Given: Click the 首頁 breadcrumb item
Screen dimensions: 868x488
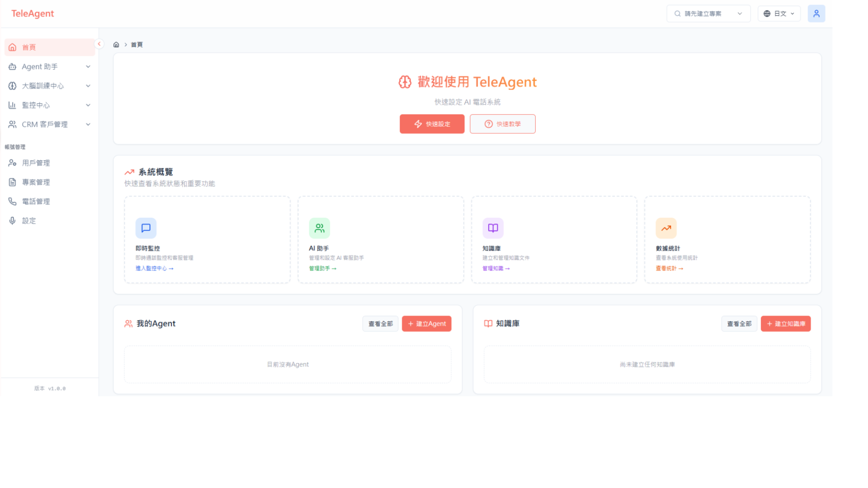Looking at the screenshot, I should [137, 44].
